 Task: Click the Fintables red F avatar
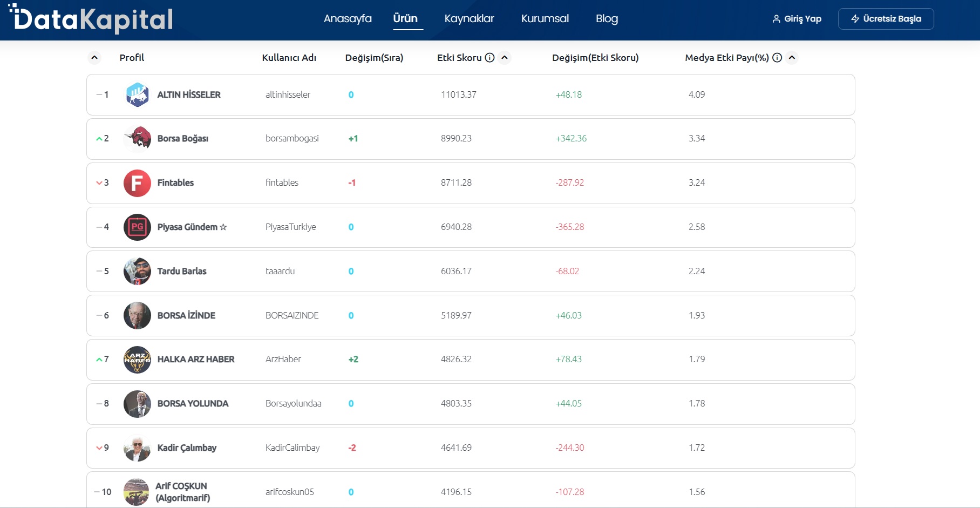137,183
